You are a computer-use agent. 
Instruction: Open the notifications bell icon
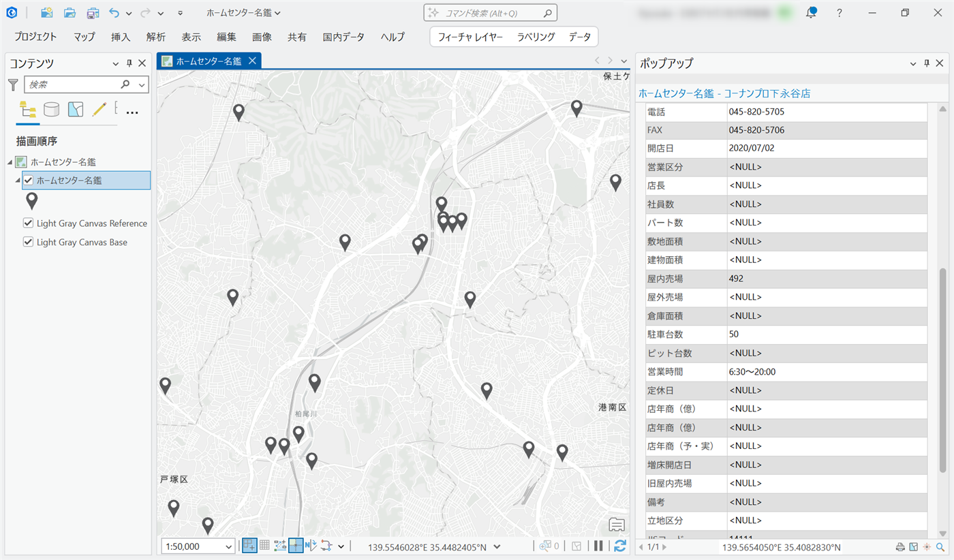tap(811, 13)
